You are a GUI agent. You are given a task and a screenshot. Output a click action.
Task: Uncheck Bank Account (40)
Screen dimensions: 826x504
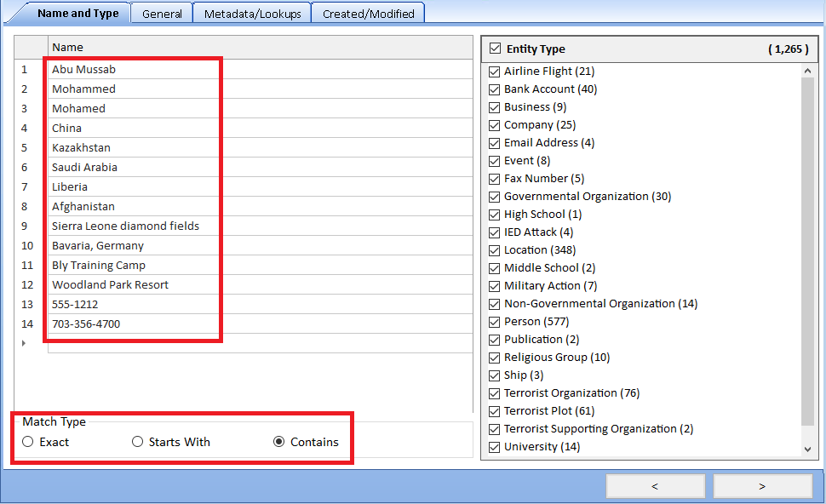pos(494,89)
